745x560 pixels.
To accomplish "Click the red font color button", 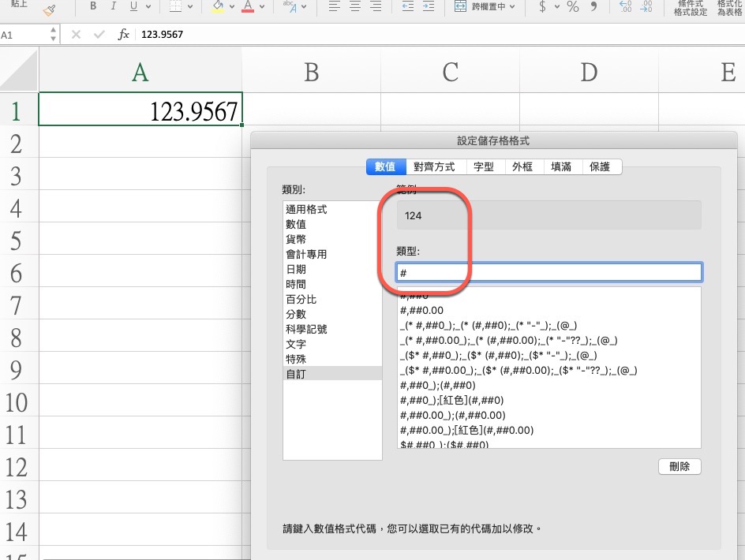I will [x=249, y=7].
